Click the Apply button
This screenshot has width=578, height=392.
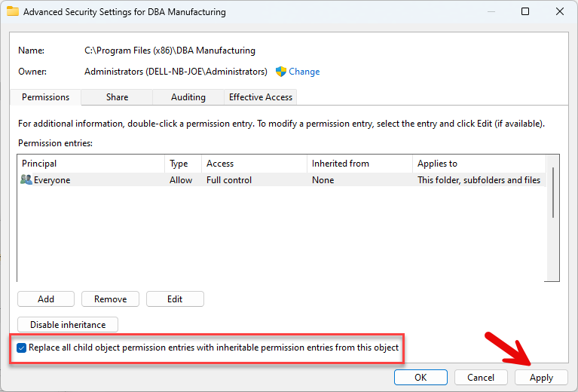click(541, 377)
